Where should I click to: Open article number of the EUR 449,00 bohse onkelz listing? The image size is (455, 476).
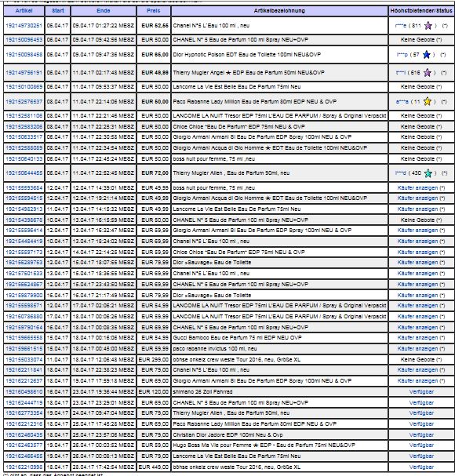click(x=24, y=467)
